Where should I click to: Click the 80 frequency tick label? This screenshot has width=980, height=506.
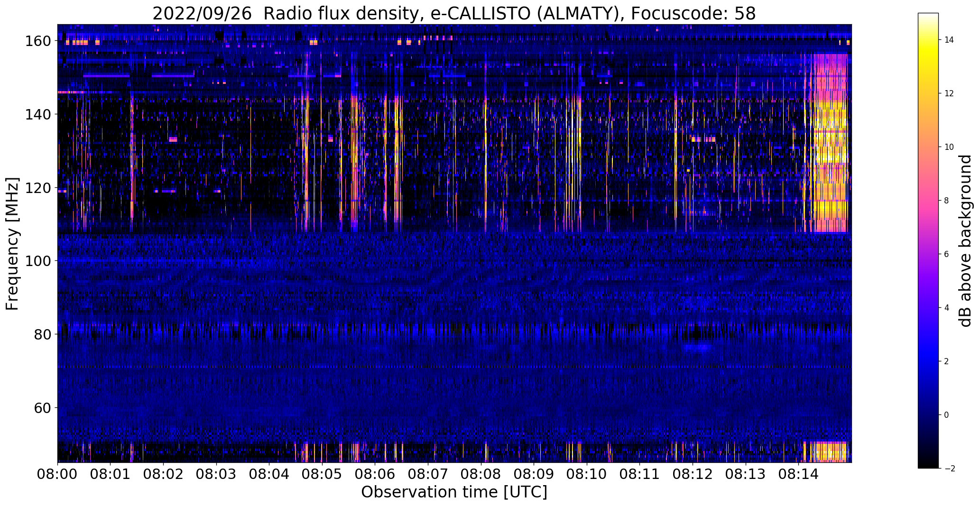(x=43, y=334)
